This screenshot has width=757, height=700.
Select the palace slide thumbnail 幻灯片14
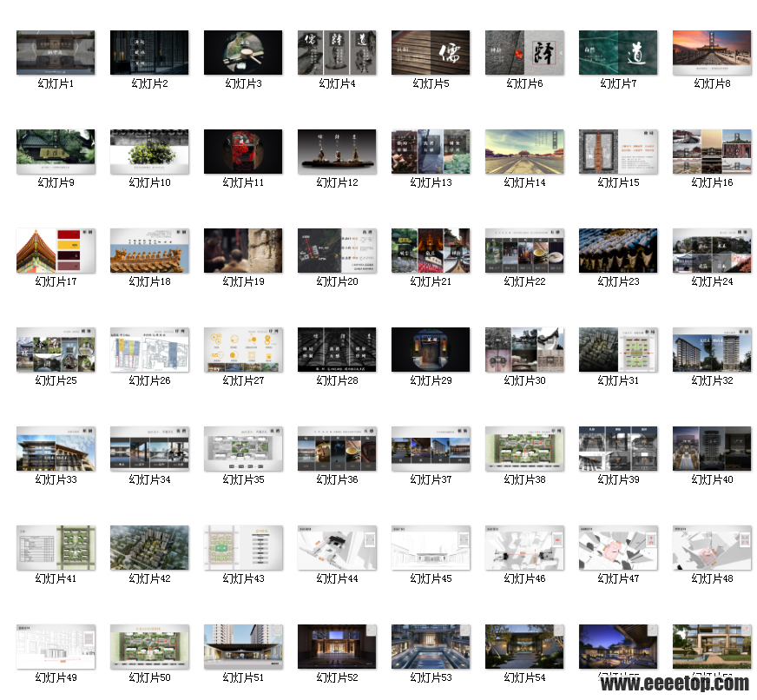(x=524, y=152)
